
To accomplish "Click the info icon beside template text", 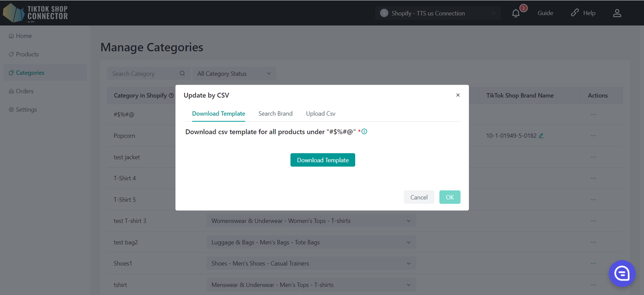I will (364, 132).
